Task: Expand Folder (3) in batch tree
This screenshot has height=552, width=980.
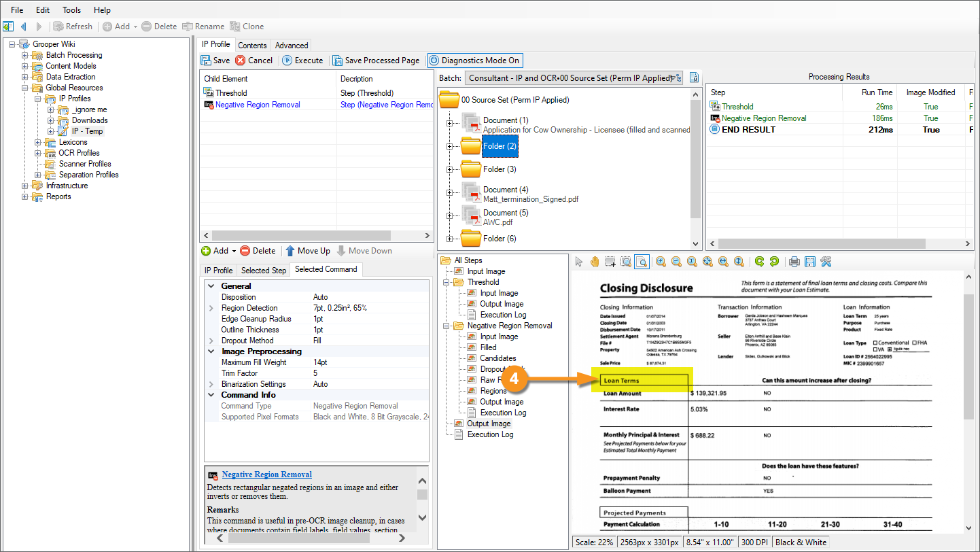Action: click(x=449, y=169)
